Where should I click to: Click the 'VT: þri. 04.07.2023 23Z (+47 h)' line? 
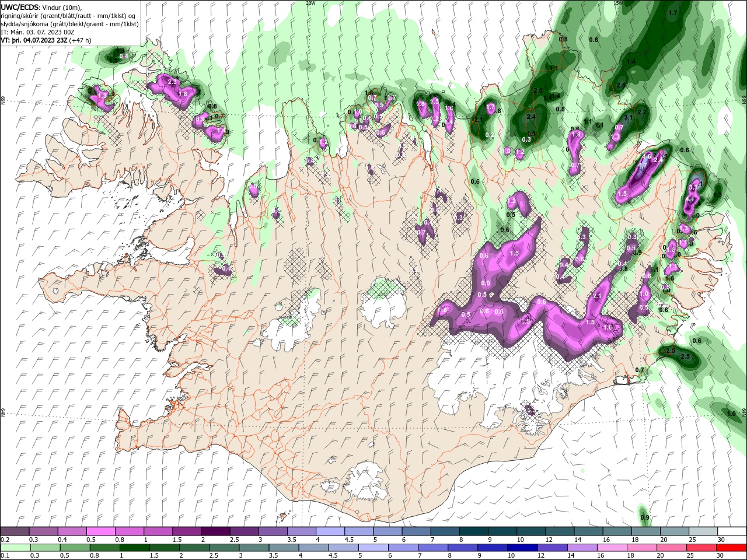pos(46,40)
